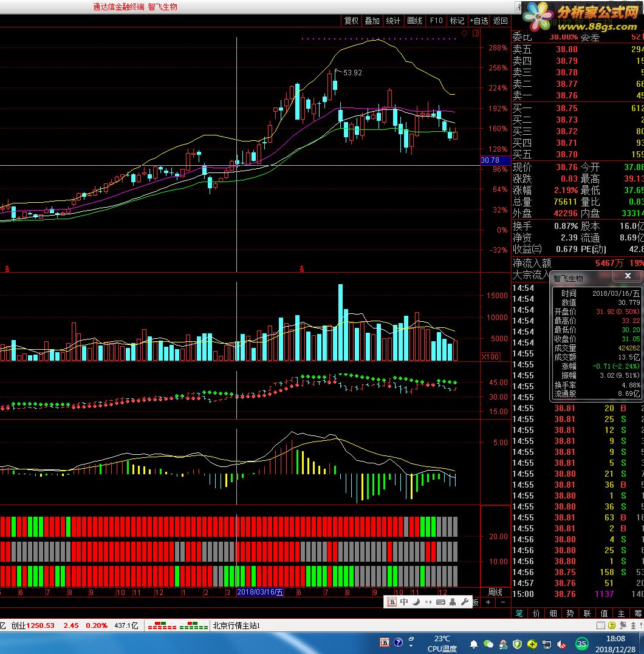Click the 复权 toolbar button
The height and width of the screenshot is (654, 644).
[351, 21]
